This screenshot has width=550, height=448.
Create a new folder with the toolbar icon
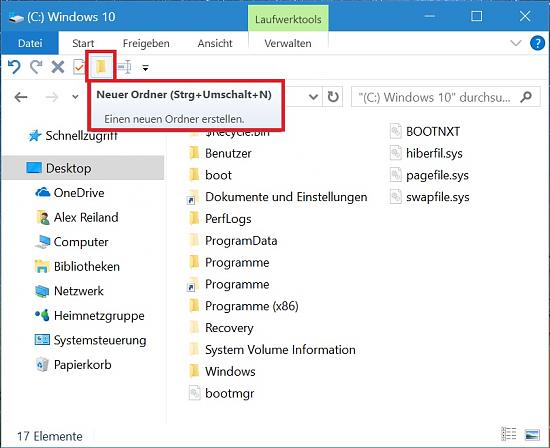(x=101, y=66)
